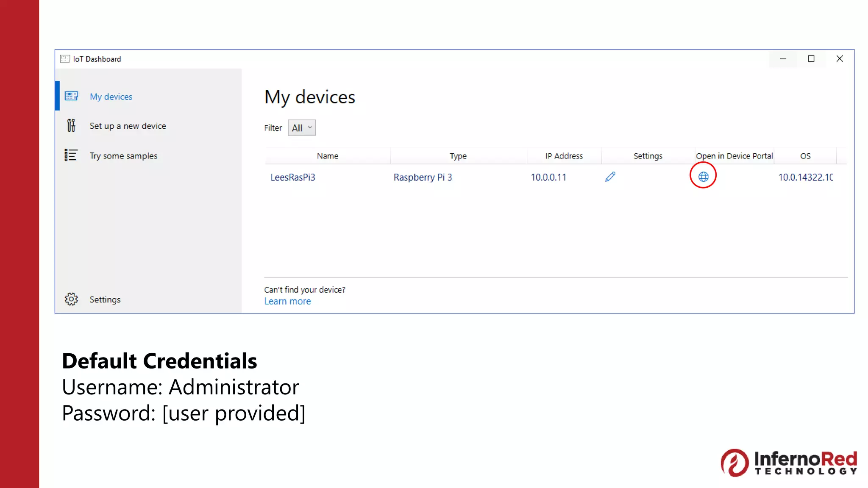The height and width of the screenshot is (488, 868).
Task: Select My devices menu label
Action: coord(111,97)
